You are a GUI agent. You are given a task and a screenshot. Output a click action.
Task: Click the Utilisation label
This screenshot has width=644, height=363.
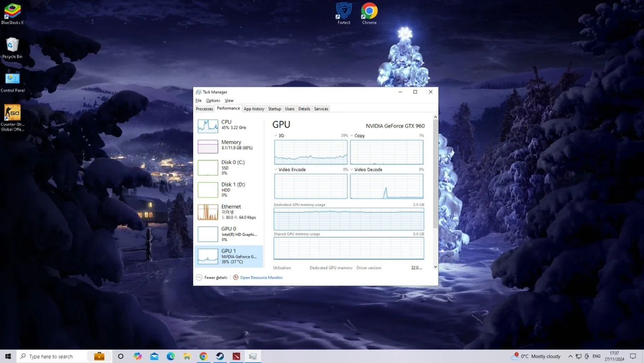282,268
